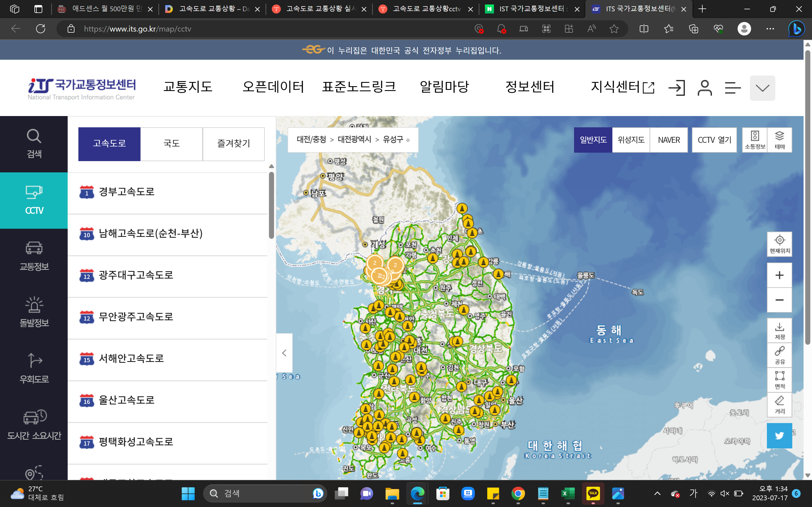Open the CCTV panel in the left sidebar
812x507 pixels.
click(x=34, y=200)
